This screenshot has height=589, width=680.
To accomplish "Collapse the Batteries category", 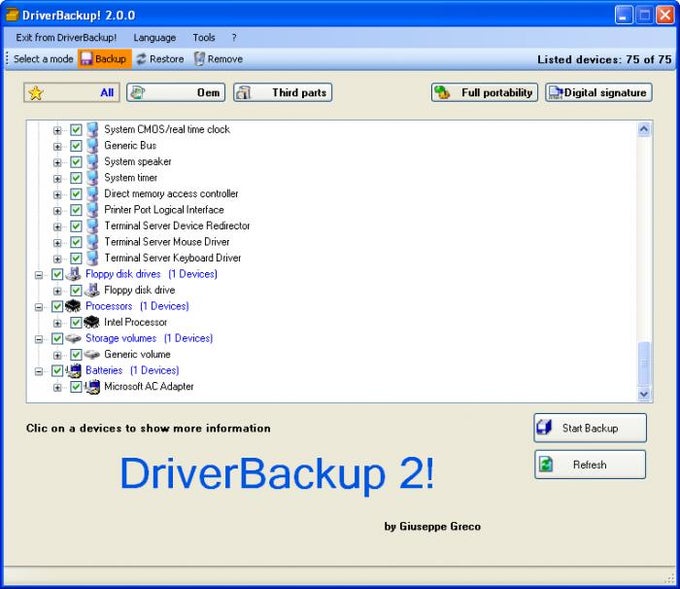I will pos(39,371).
